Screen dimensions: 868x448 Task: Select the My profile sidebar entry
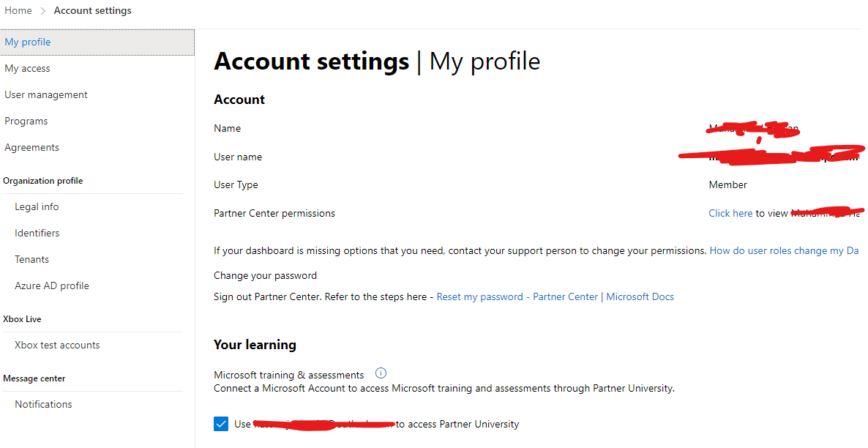[x=27, y=42]
